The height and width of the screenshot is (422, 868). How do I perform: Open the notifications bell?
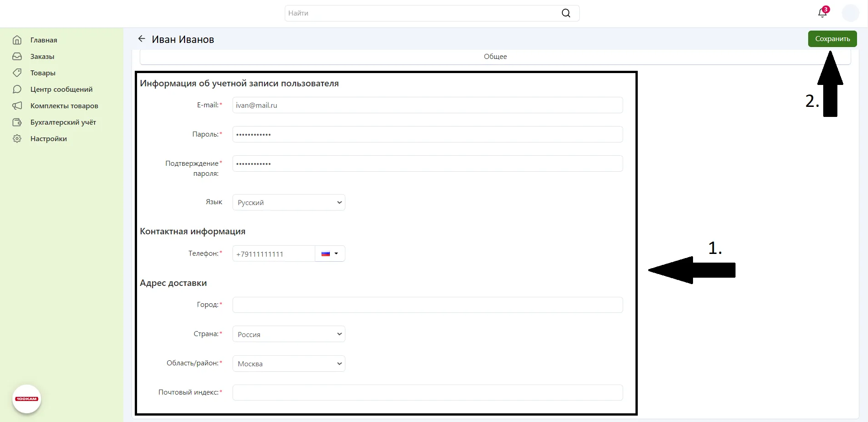pyautogui.click(x=822, y=13)
